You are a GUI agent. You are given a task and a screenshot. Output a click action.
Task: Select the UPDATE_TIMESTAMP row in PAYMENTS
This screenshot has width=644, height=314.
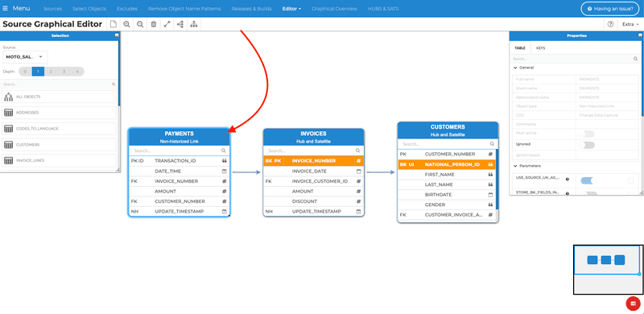179,211
